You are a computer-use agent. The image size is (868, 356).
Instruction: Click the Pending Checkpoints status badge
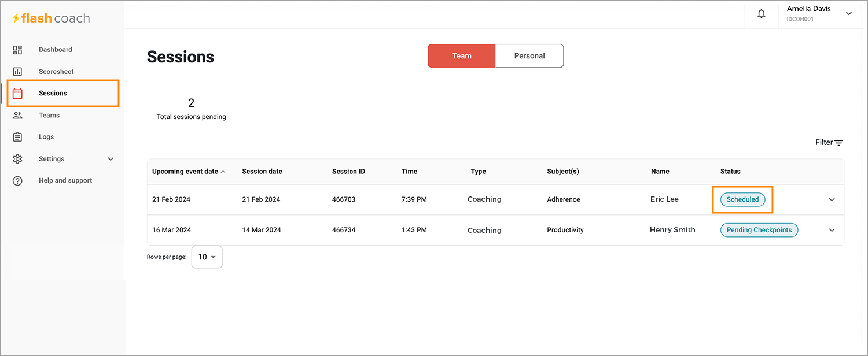click(x=759, y=230)
